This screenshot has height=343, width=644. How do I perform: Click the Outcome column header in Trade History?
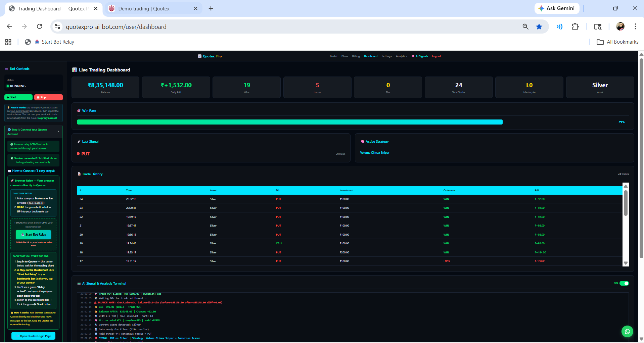(x=449, y=190)
